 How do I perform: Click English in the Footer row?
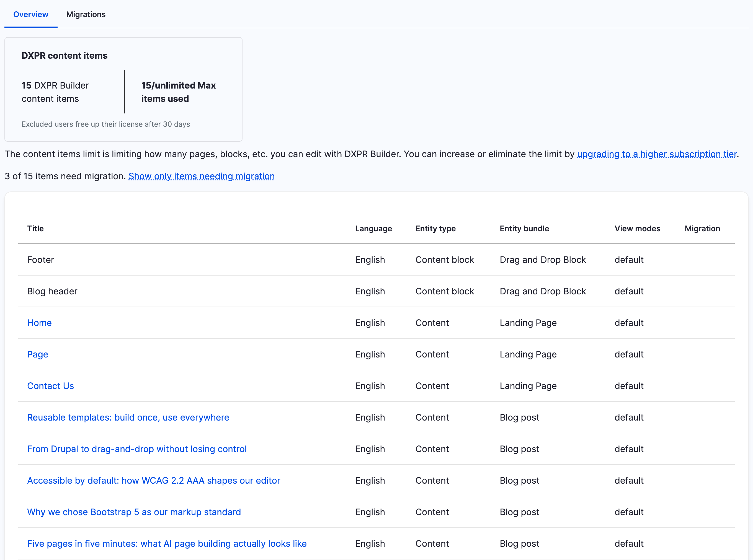(x=370, y=260)
